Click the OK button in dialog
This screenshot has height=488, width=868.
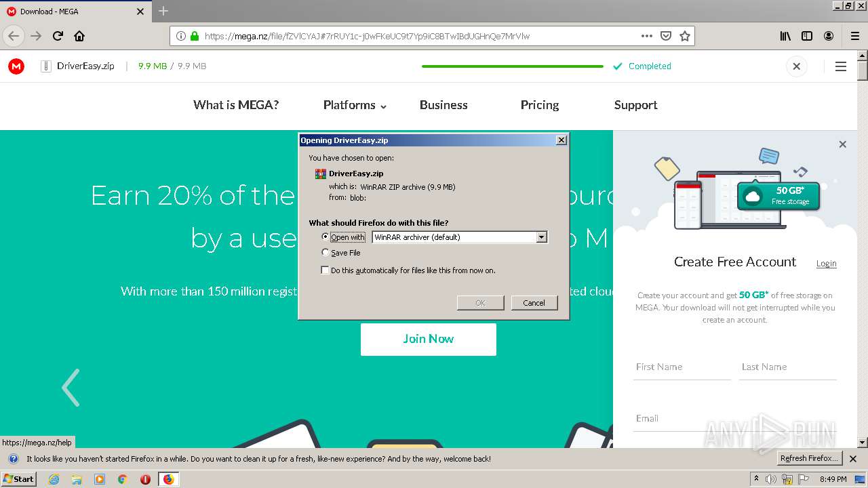click(x=480, y=303)
